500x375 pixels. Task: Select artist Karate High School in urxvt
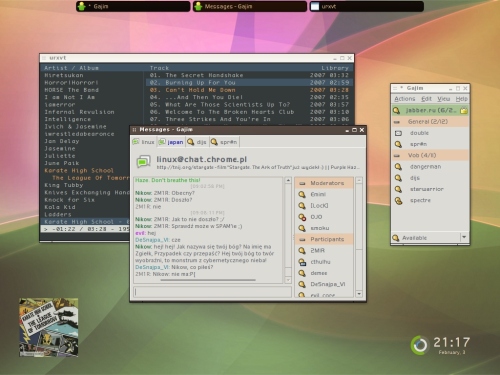79,171
